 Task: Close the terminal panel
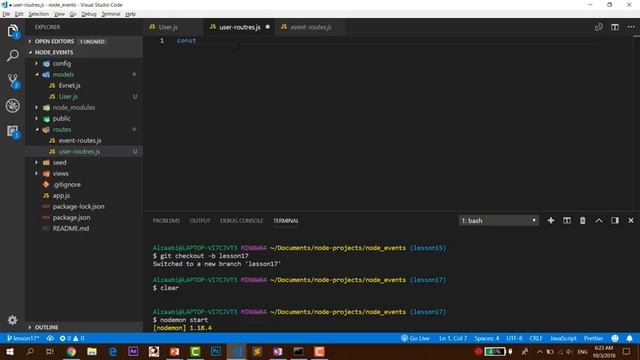631,220
